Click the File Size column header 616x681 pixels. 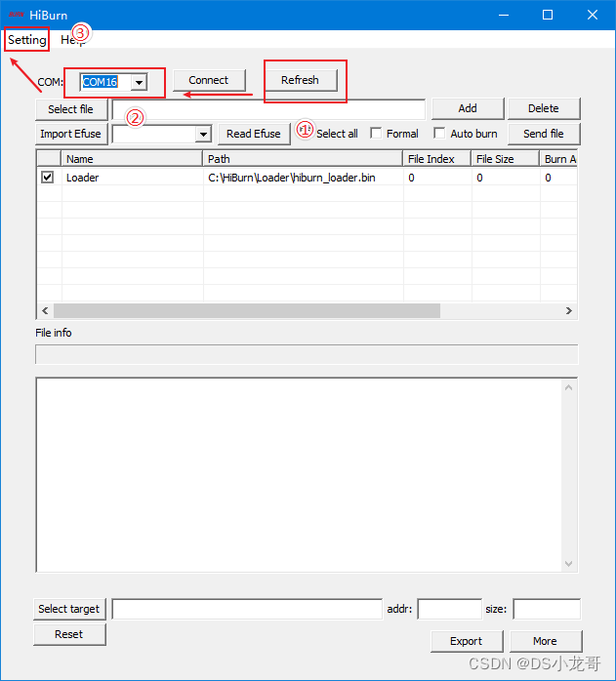click(506, 159)
